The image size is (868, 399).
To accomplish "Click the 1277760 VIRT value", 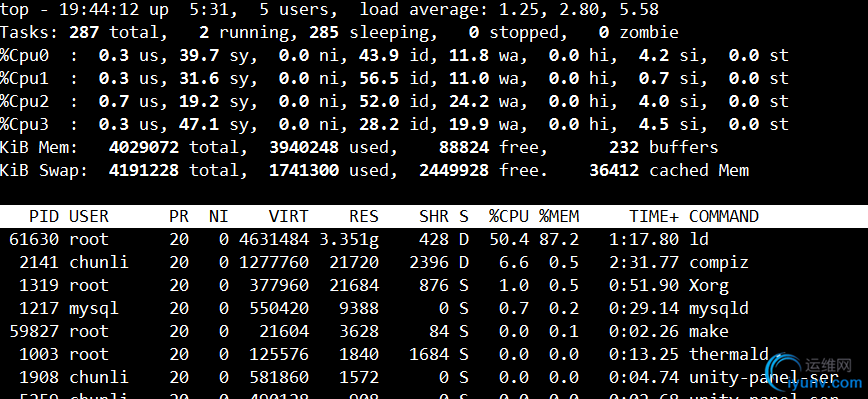I will (273, 262).
